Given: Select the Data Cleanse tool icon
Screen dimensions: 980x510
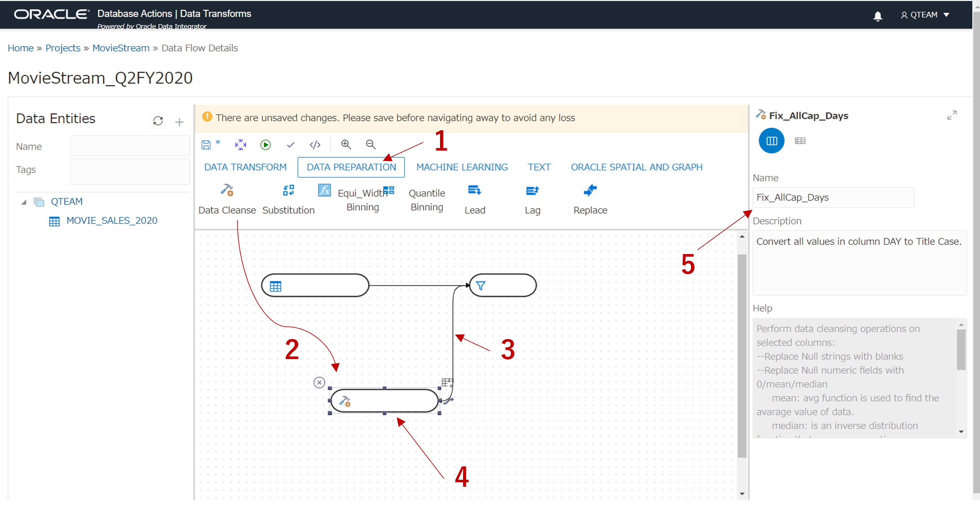Looking at the screenshot, I should 227,190.
